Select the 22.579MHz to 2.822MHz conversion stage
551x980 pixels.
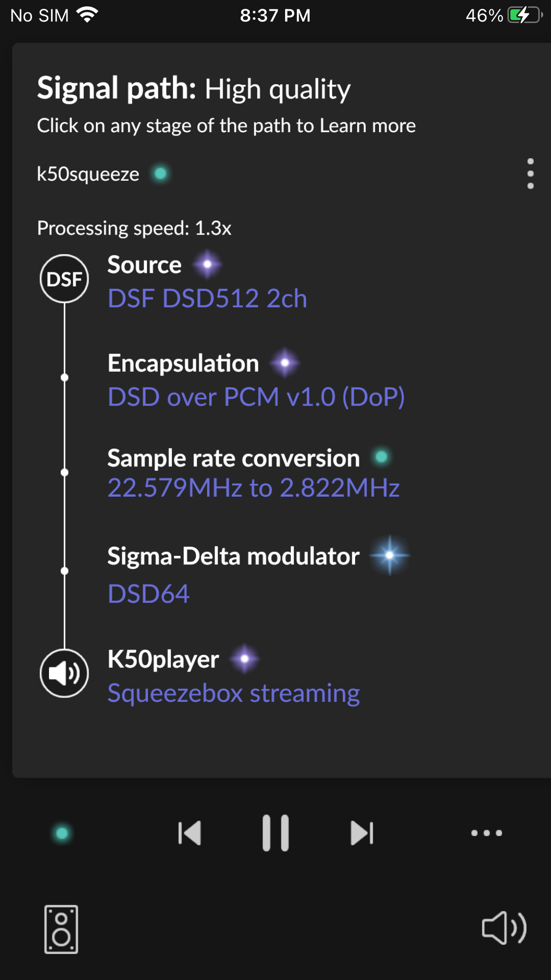253,488
